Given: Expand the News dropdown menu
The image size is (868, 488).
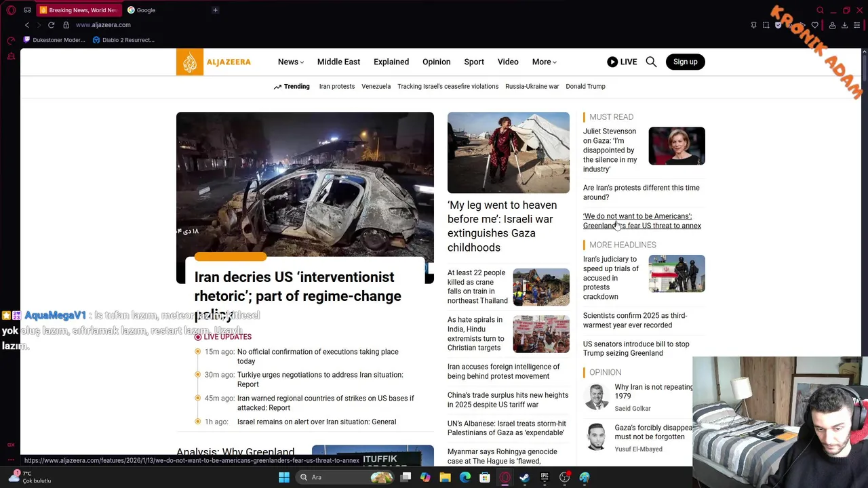Looking at the screenshot, I should click(x=290, y=62).
